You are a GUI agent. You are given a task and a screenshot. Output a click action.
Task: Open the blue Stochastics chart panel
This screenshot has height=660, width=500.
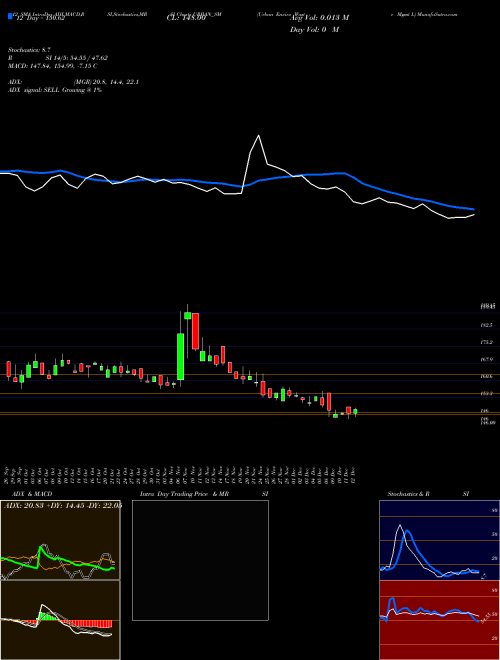tap(439, 540)
